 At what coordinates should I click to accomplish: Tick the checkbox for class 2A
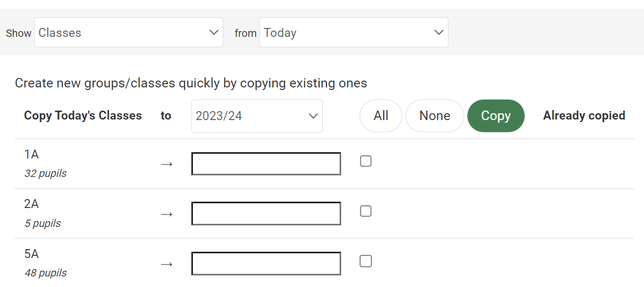click(366, 211)
